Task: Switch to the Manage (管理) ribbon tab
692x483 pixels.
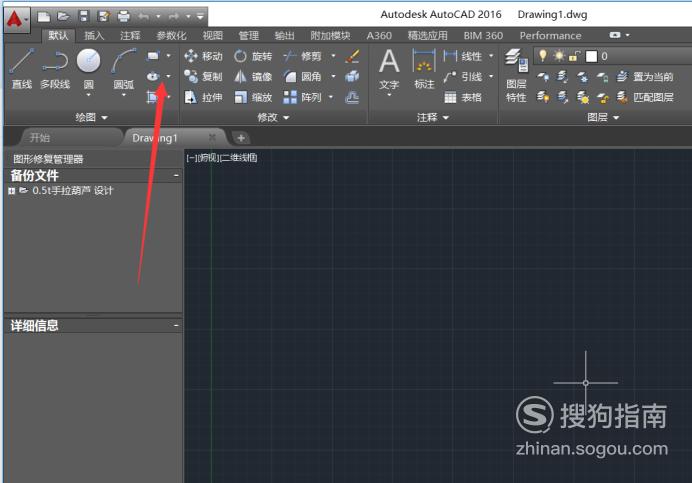Action: click(248, 36)
